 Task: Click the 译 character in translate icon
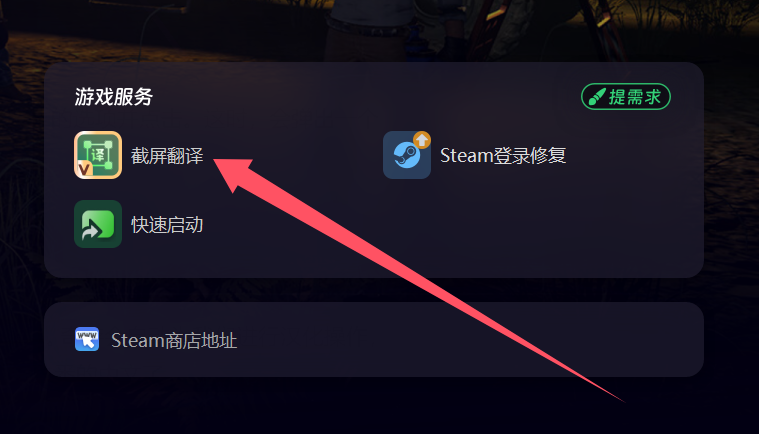tap(98, 155)
